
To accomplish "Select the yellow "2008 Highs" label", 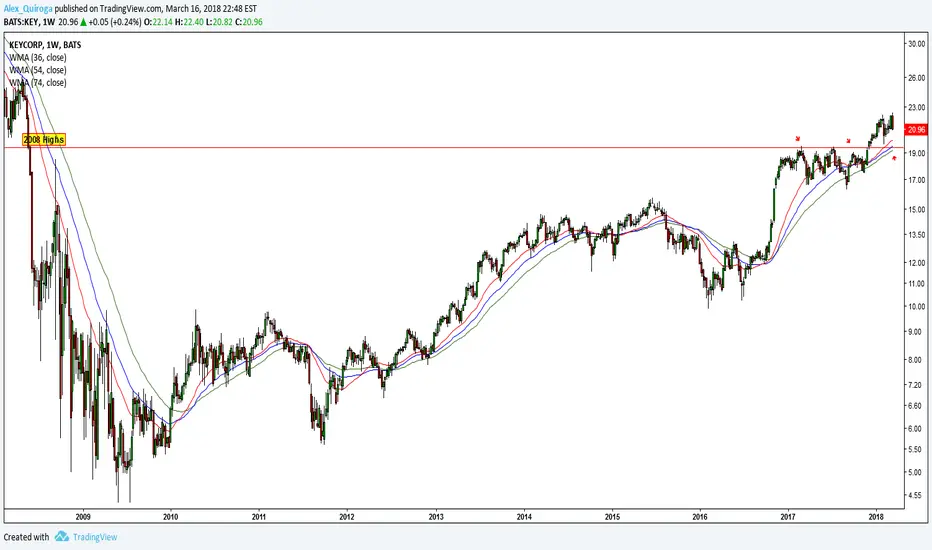I will [x=44, y=140].
